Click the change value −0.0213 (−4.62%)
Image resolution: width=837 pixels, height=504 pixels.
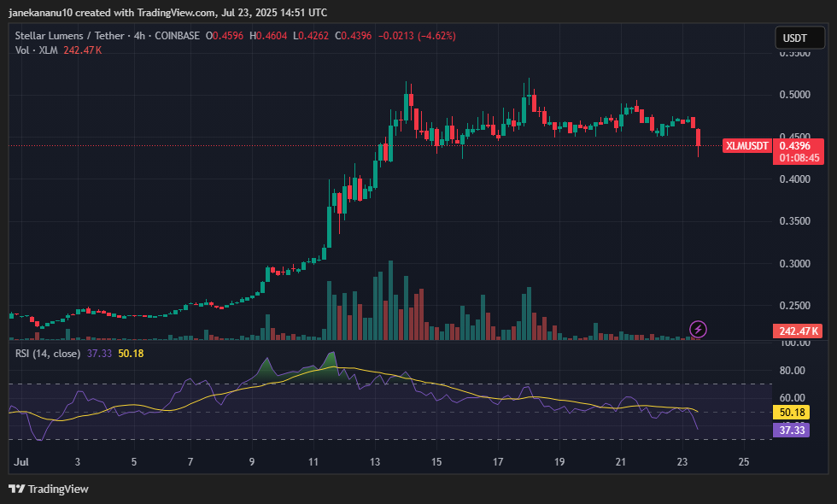point(417,36)
